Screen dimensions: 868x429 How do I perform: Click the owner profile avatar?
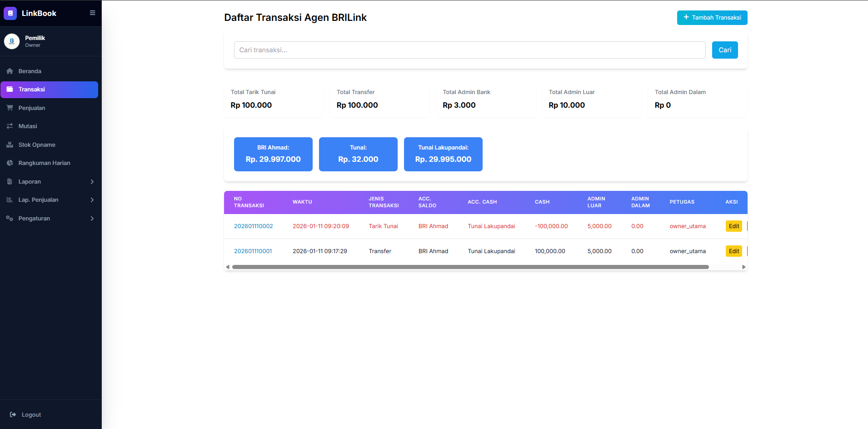12,41
